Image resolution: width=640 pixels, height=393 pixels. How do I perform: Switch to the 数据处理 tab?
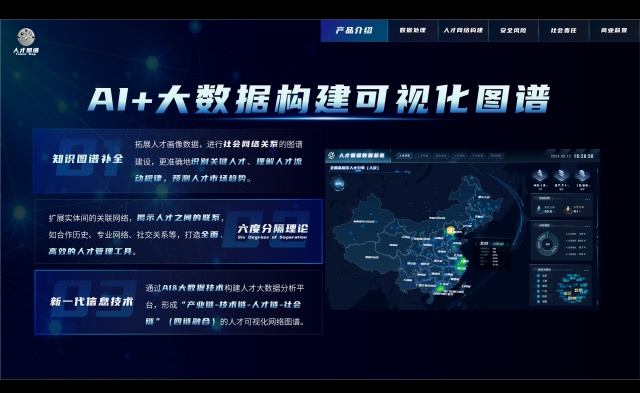413,31
